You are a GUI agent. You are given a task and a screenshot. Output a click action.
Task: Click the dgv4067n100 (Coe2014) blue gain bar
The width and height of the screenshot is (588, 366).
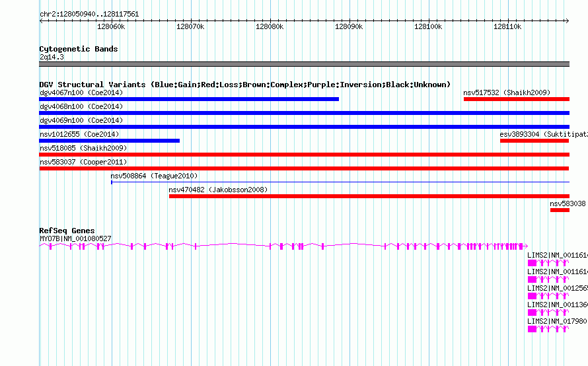(x=189, y=99)
